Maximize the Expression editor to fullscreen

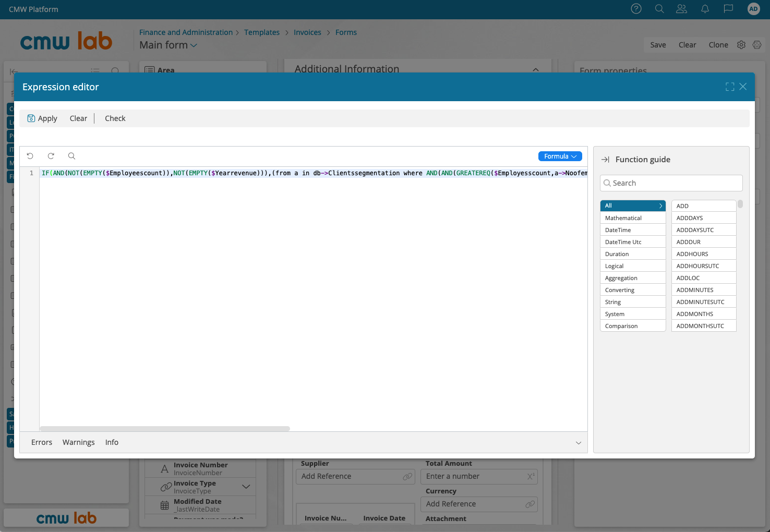[x=730, y=87]
